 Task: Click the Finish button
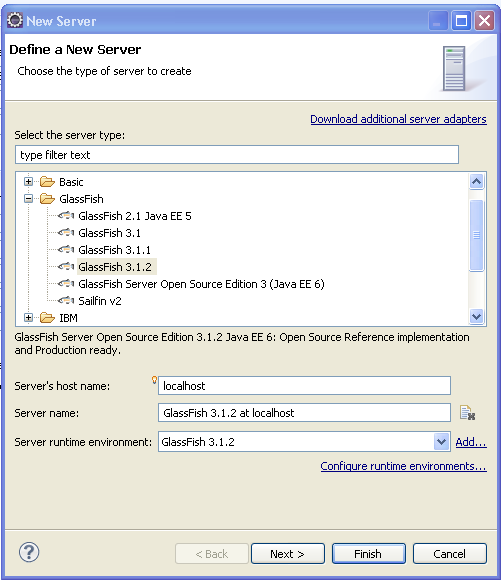click(369, 553)
